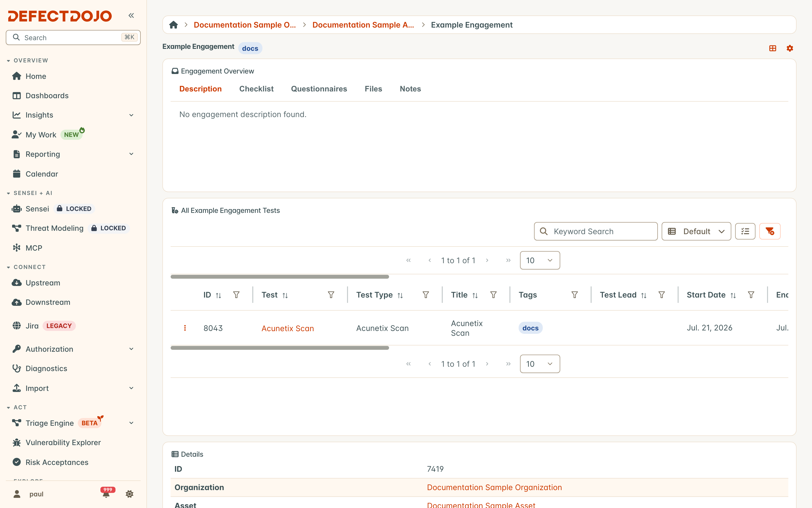Click the Keyword Search field
The width and height of the screenshot is (812, 508).
[x=595, y=231]
